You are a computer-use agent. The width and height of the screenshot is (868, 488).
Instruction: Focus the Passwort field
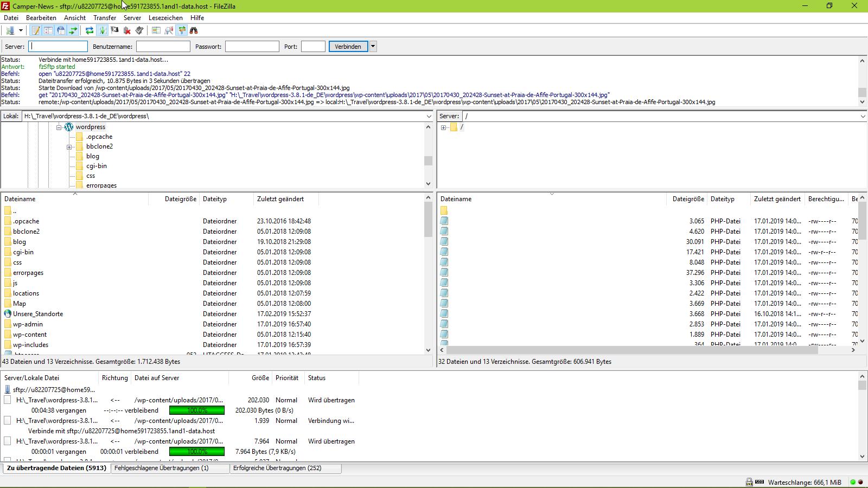(x=252, y=47)
